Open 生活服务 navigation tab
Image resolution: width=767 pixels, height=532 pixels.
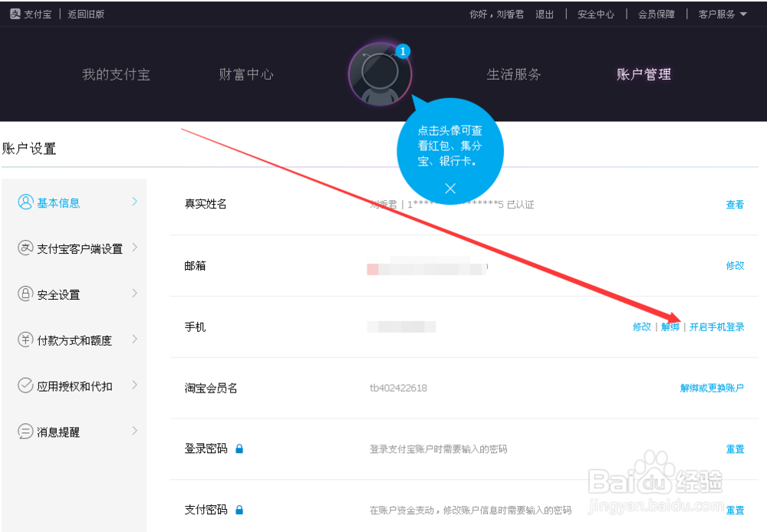pos(514,74)
